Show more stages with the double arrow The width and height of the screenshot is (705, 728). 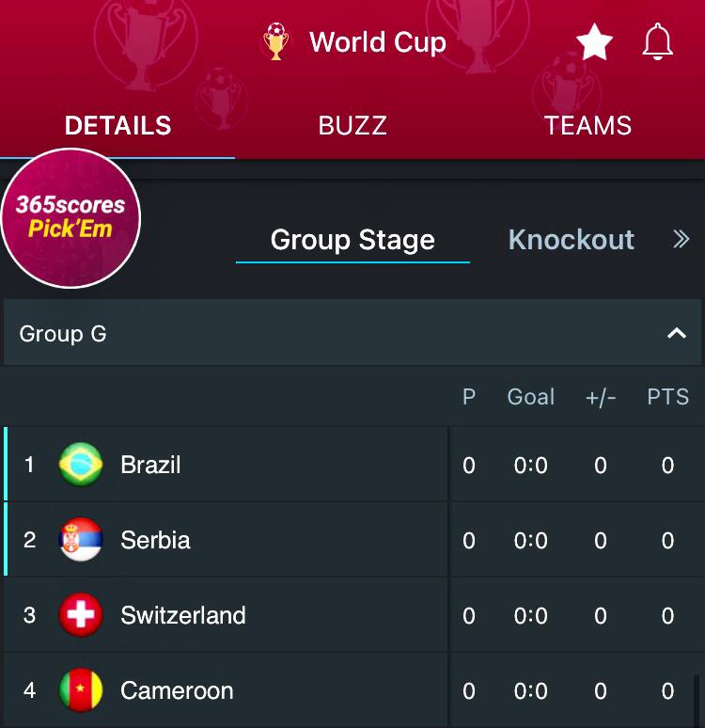coord(681,239)
